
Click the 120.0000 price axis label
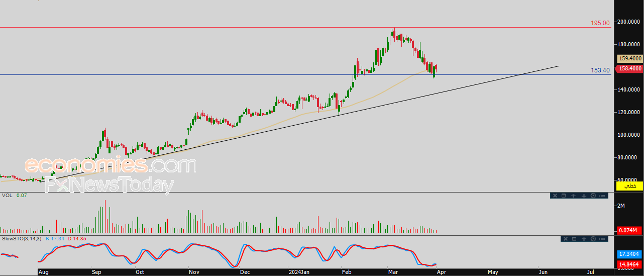pos(629,112)
